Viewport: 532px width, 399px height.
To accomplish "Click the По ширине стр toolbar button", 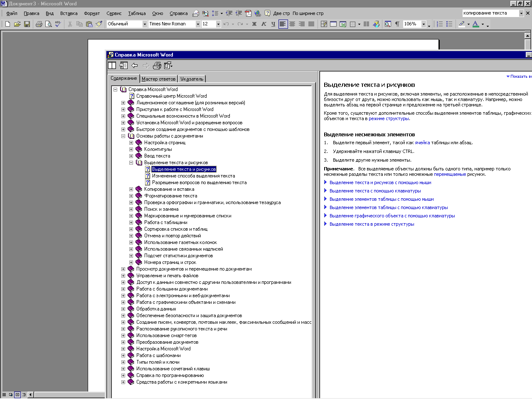I will click(308, 13).
